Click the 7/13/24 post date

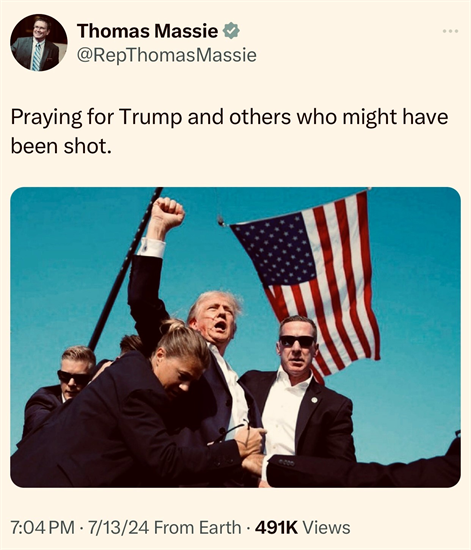(119, 527)
